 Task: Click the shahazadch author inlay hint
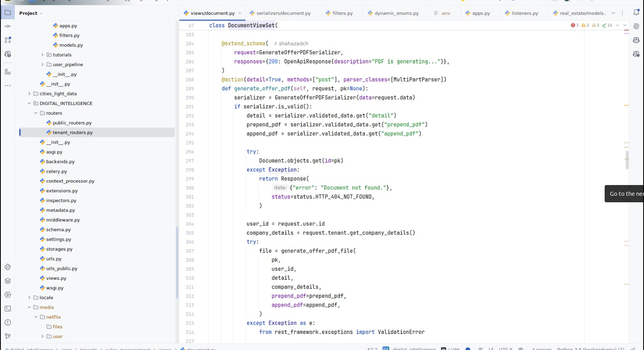[291, 43]
